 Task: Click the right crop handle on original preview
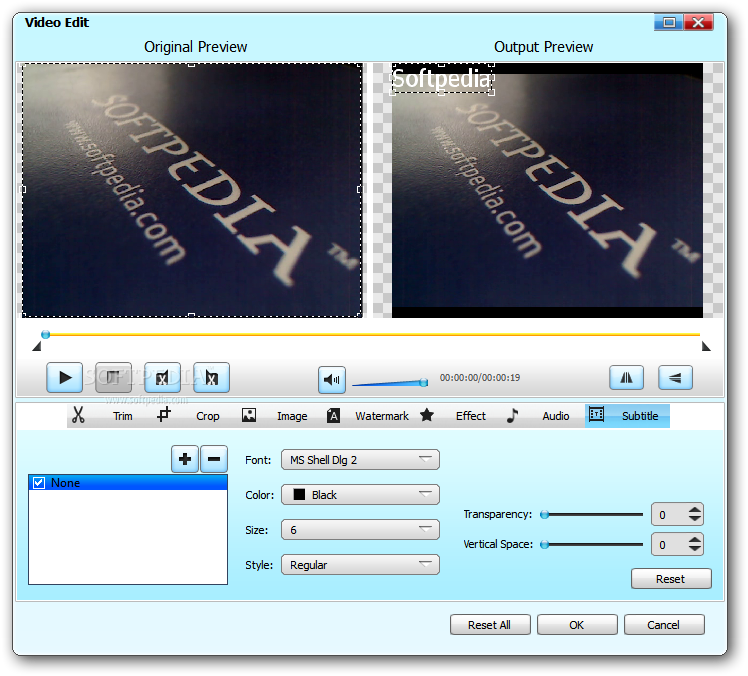360,189
